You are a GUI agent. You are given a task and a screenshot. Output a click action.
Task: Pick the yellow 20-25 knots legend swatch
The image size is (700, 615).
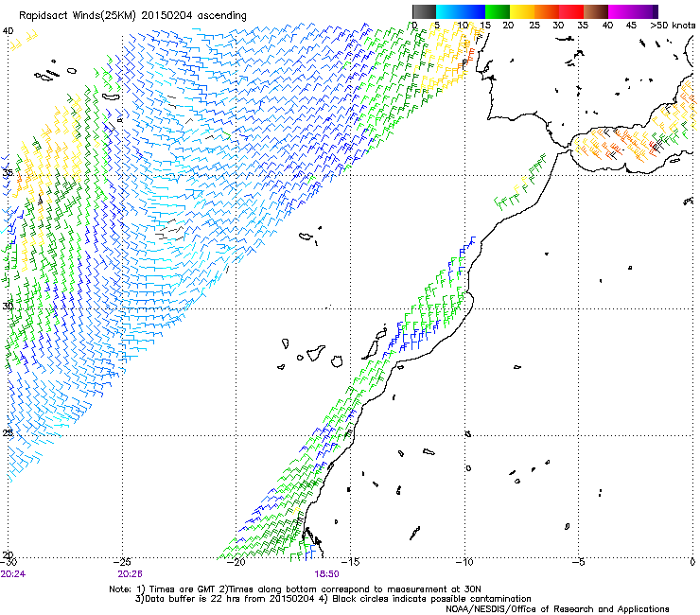pos(522,11)
